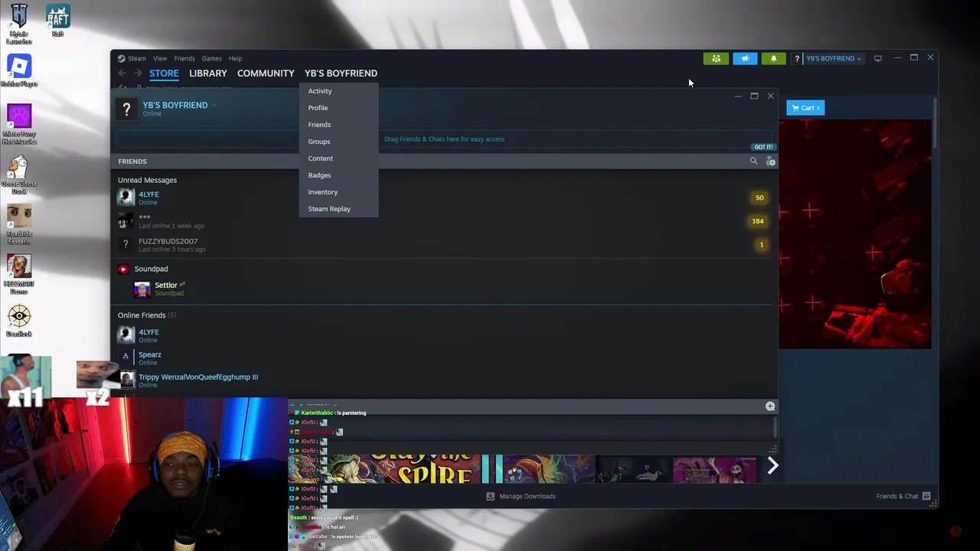
Task: Click the blue megaphone announcements button
Action: click(745, 58)
